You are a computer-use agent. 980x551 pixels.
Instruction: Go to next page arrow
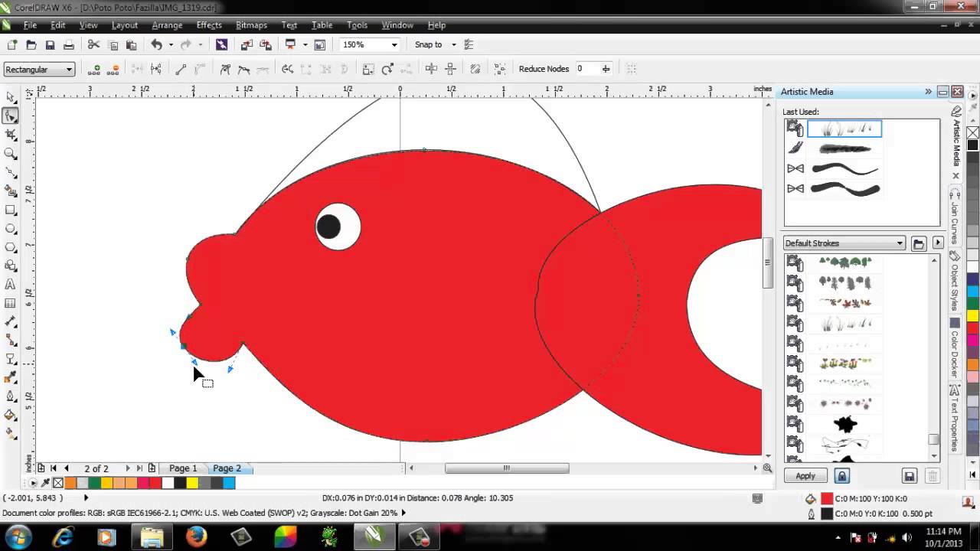tap(128, 468)
